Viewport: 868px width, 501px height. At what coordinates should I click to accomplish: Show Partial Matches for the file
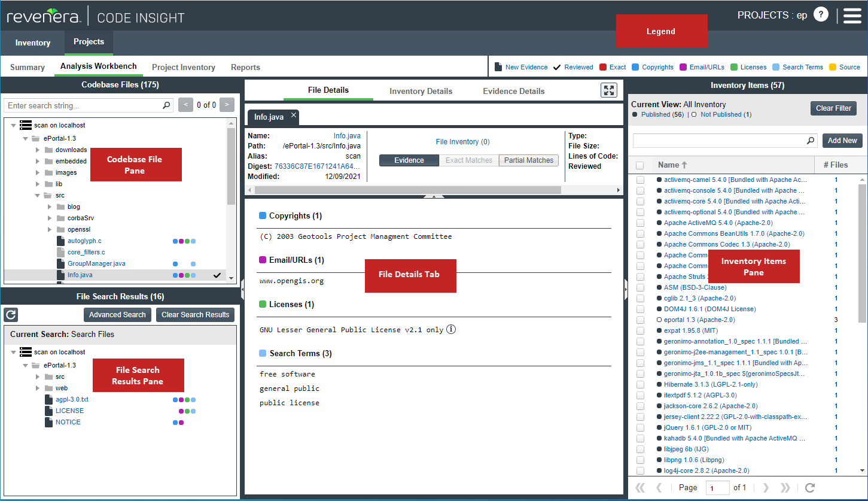529,160
